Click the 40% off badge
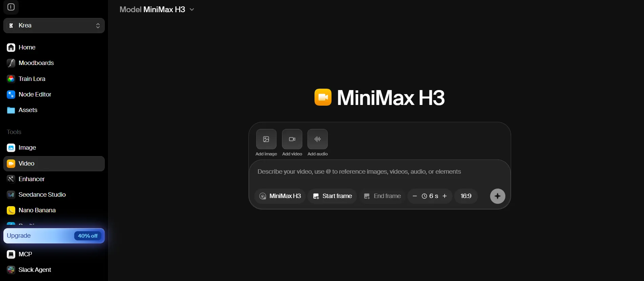The image size is (644, 281). 88,236
